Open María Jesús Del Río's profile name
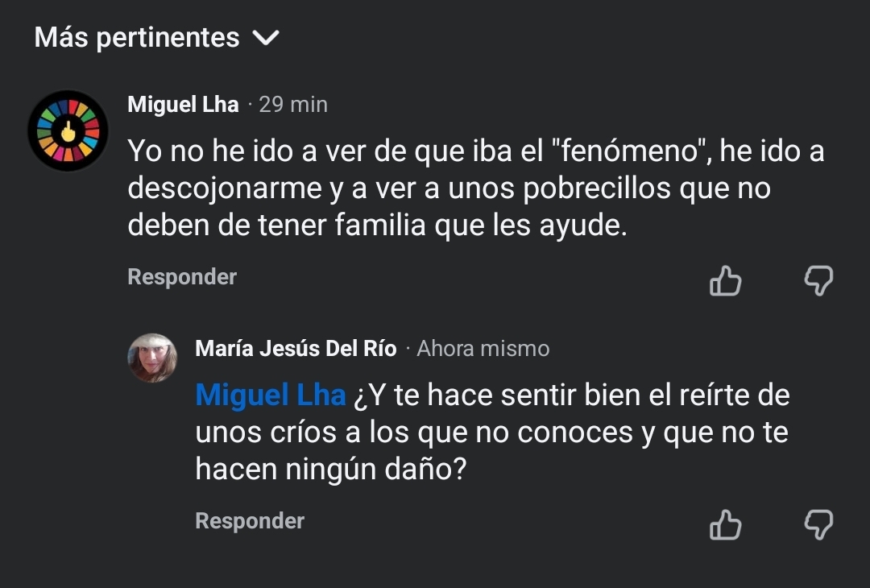The height and width of the screenshot is (588, 870). [x=296, y=349]
